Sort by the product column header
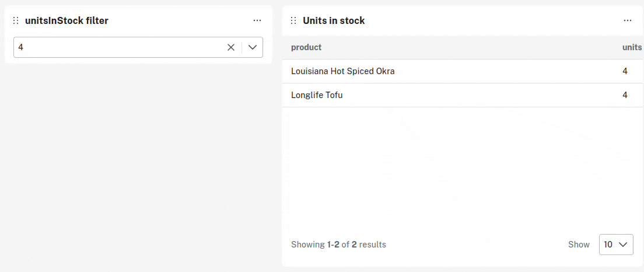644x272 pixels. pos(306,47)
